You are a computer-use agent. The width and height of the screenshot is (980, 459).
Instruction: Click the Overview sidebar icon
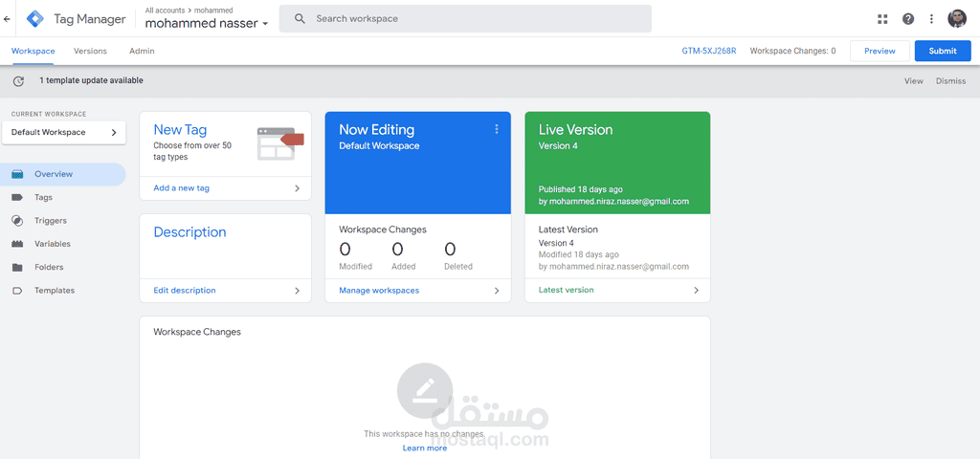[17, 174]
